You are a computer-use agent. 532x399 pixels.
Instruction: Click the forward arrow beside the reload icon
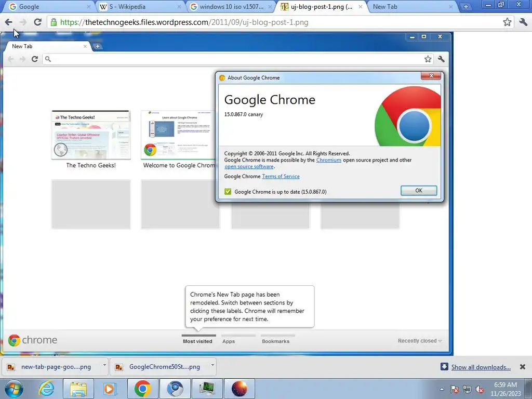tap(23, 22)
